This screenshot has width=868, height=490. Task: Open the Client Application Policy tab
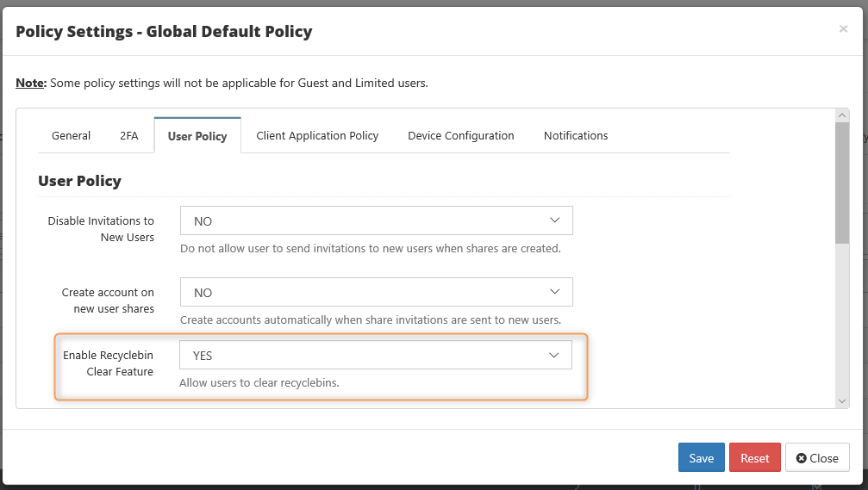[317, 135]
